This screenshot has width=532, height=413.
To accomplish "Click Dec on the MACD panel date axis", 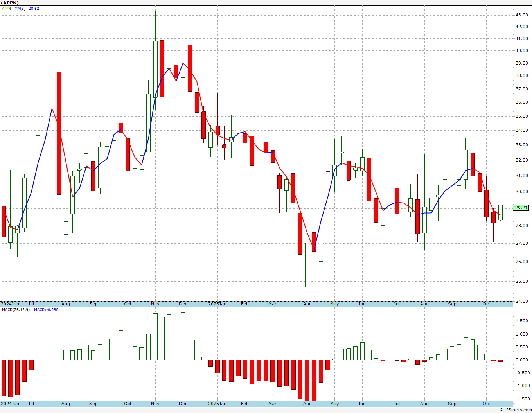I will tap(183, 404).
